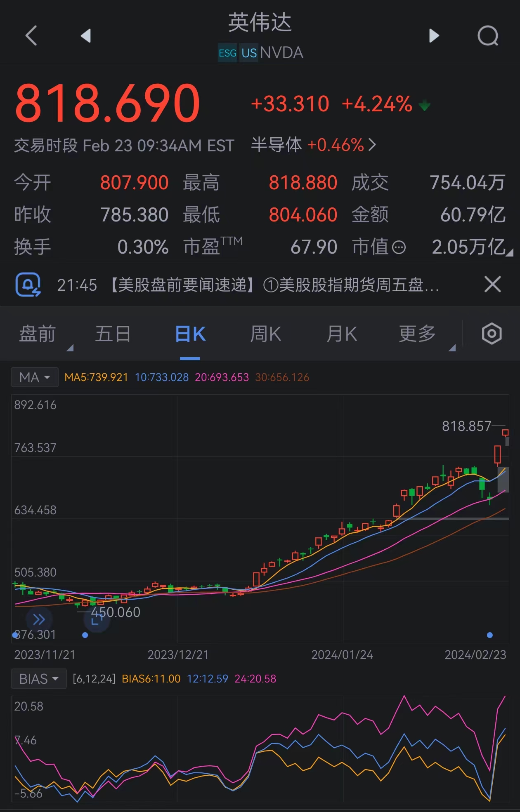The height and width of the screenshot is (812, 520).
Task: Tap the date label 2023/12/21
Action: click(178, 655)
